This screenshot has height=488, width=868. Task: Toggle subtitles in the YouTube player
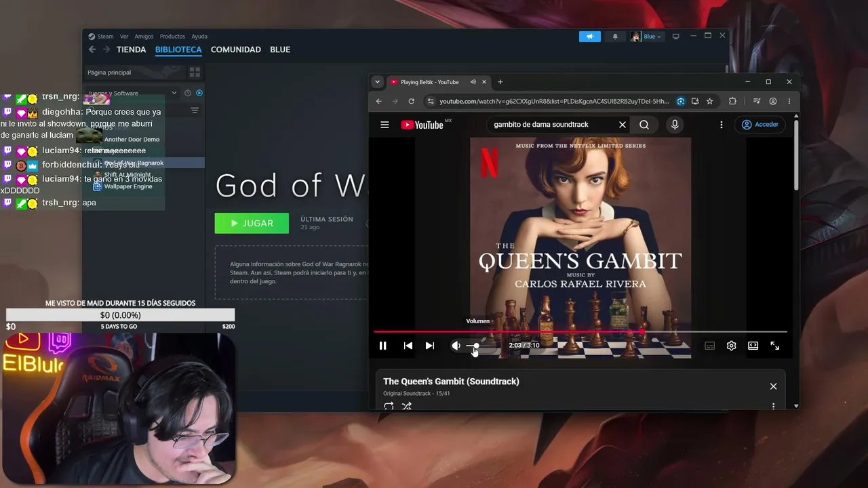point(710,346)
